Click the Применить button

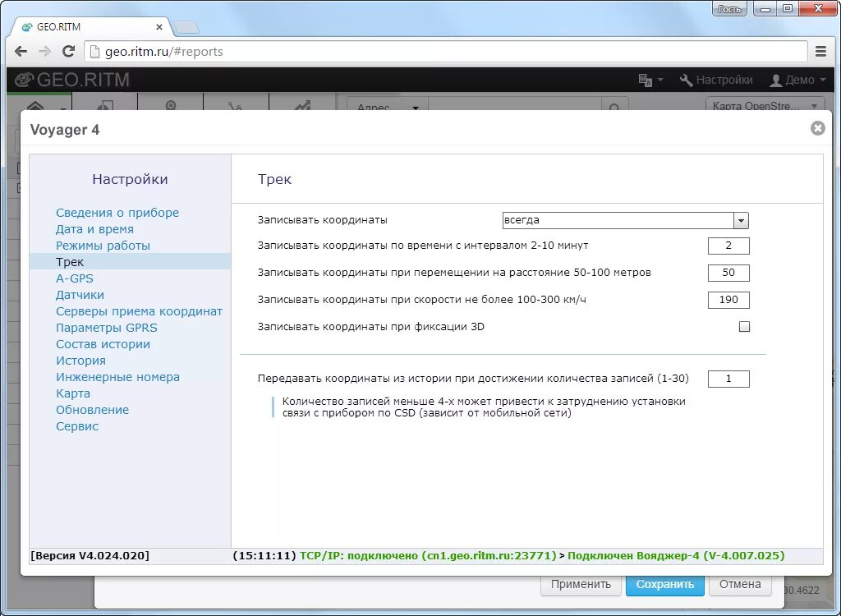pos(581,584)
